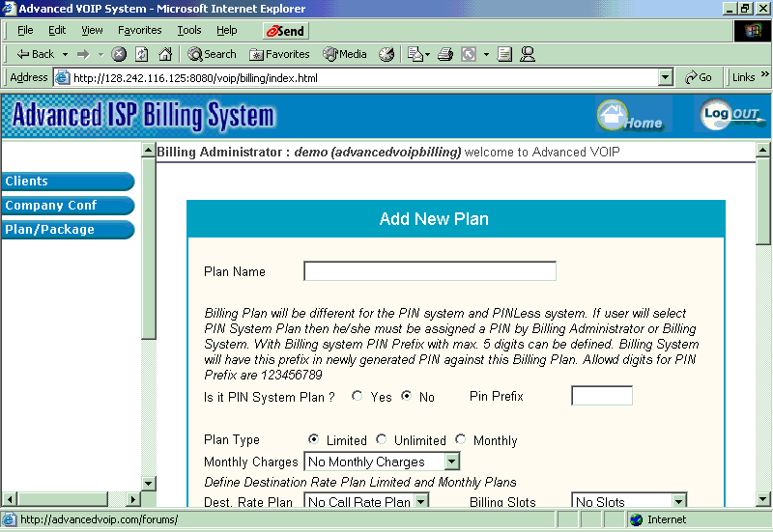Open the File menu
Screen dimensions: 773x532
[x=25, y=31]
